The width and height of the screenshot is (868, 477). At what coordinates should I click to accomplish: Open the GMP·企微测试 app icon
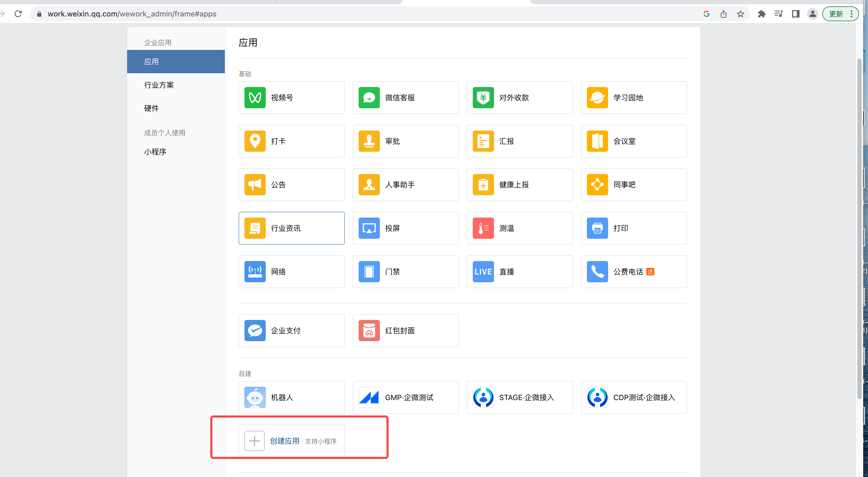click(x=369, y=397)
